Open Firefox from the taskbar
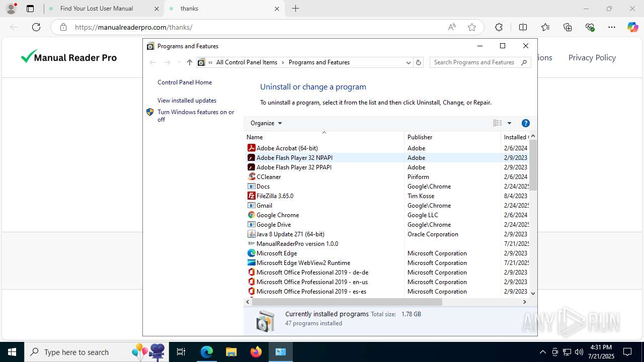The height and width of the screenshot is (362, 644). click(x=256, y=352)
